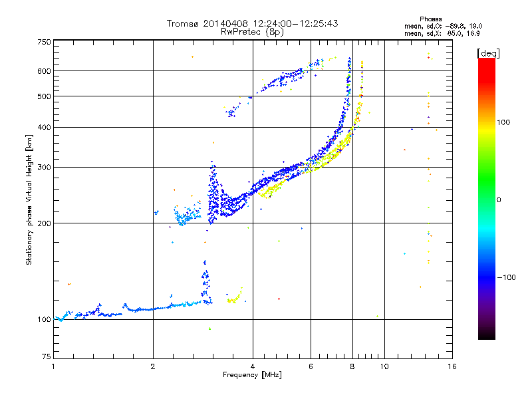The height and width of the screenshot is (399, 532).
Task: Click the subtitle "RwPretec (8p)"
Action: (252, 32)
